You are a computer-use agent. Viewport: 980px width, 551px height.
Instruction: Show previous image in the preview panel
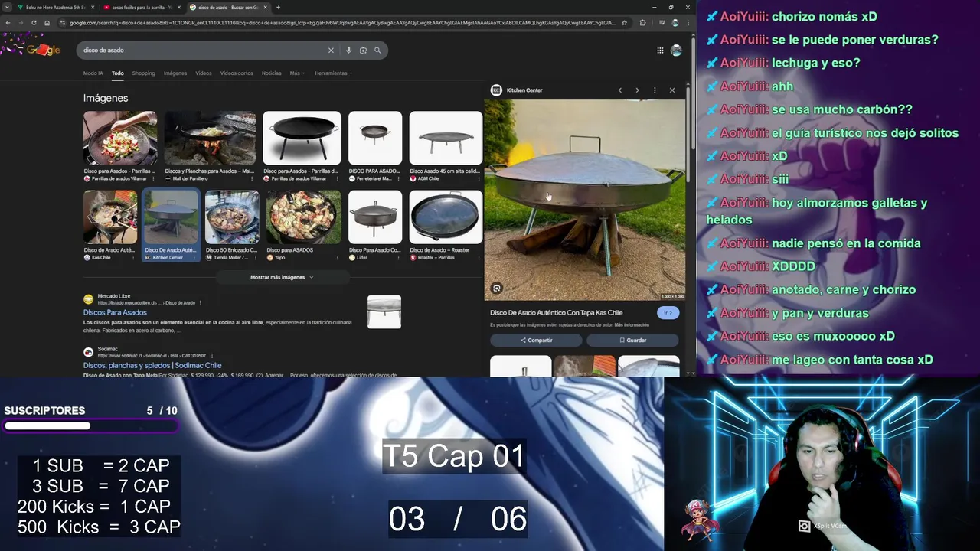pyautogui.click(x=620, y=90)
